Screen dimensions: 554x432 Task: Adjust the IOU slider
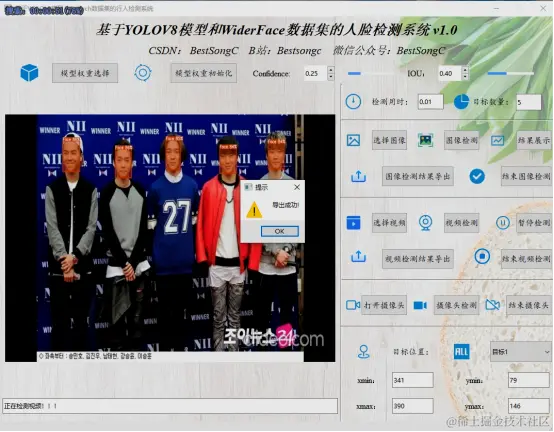pyautogui.click(x=511, y=73)
